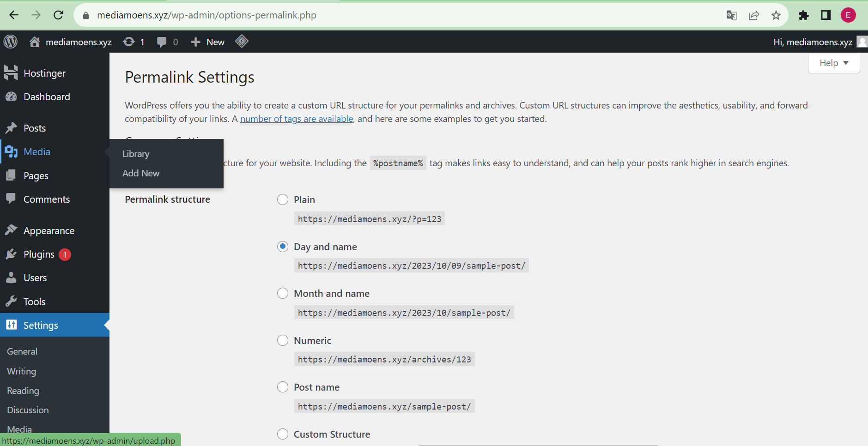Click the mediamoens.xyz site name link
This screenshot has height=446, width=868.
pyautogui.click(x=79, y=42)
